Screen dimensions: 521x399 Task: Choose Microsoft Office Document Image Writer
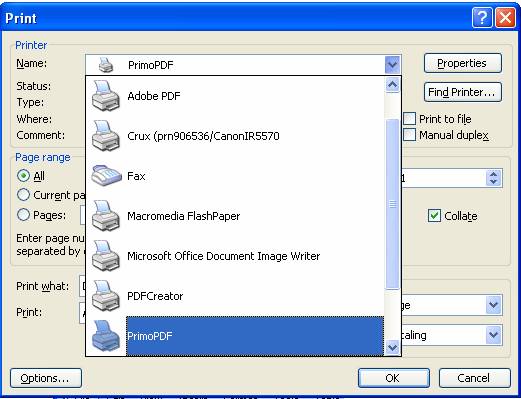[x=235, y=256]
